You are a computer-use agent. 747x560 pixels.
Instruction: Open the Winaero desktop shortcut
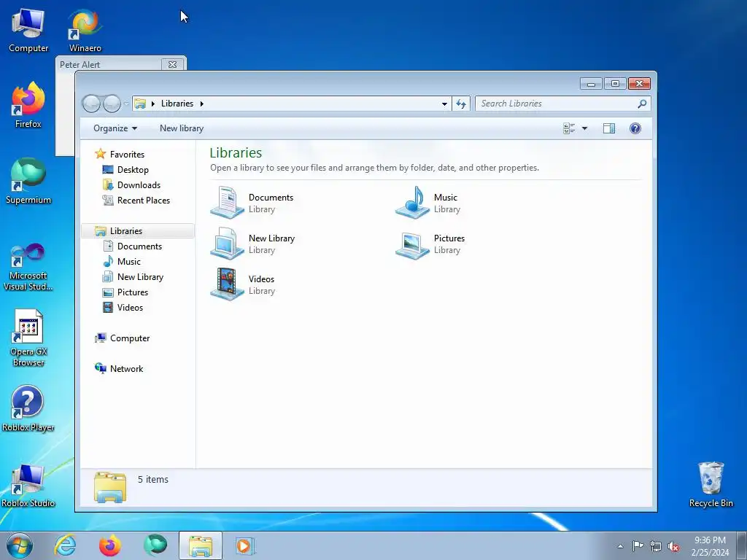(85, 31)
